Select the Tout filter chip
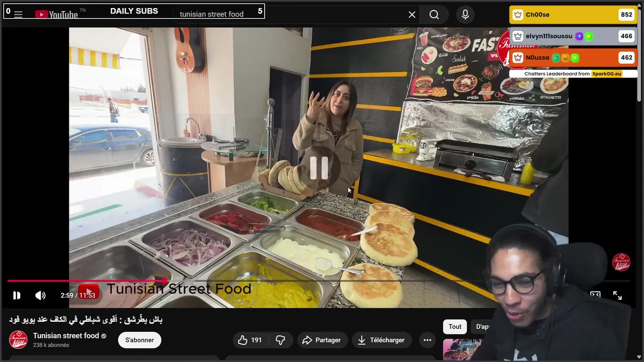 [x=455, y=326]
